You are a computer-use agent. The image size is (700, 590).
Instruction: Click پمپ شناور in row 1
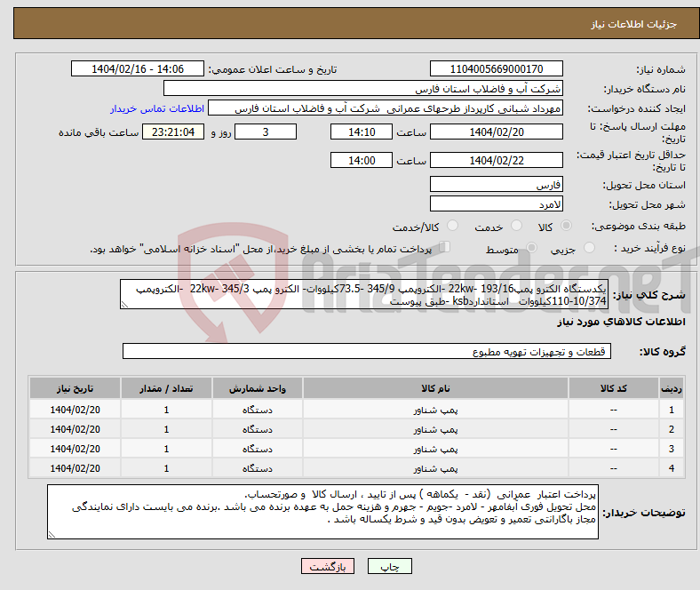coord(435,410)
